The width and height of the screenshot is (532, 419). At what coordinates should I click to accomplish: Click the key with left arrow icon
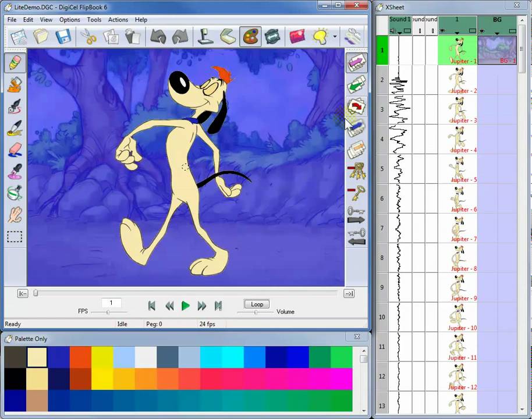pyautogui.click(x=357, y=237)
